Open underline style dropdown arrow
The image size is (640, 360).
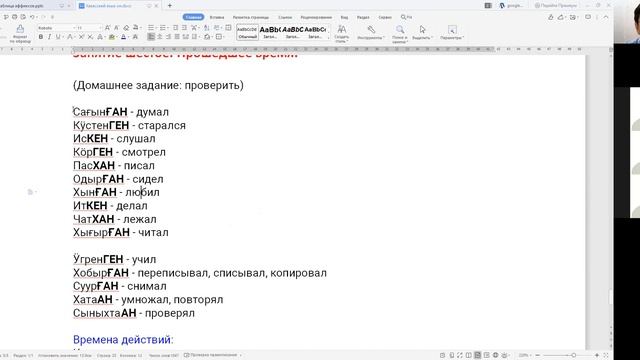[x=62, y=37]
